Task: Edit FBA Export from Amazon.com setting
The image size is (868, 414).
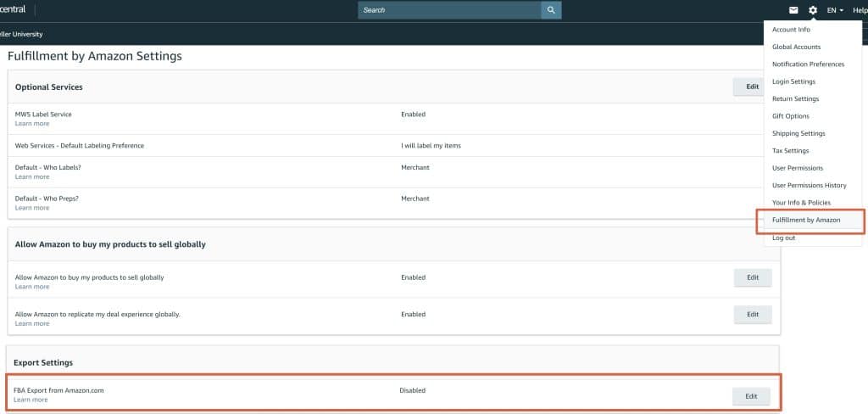Action: click(x=751, y=396)
